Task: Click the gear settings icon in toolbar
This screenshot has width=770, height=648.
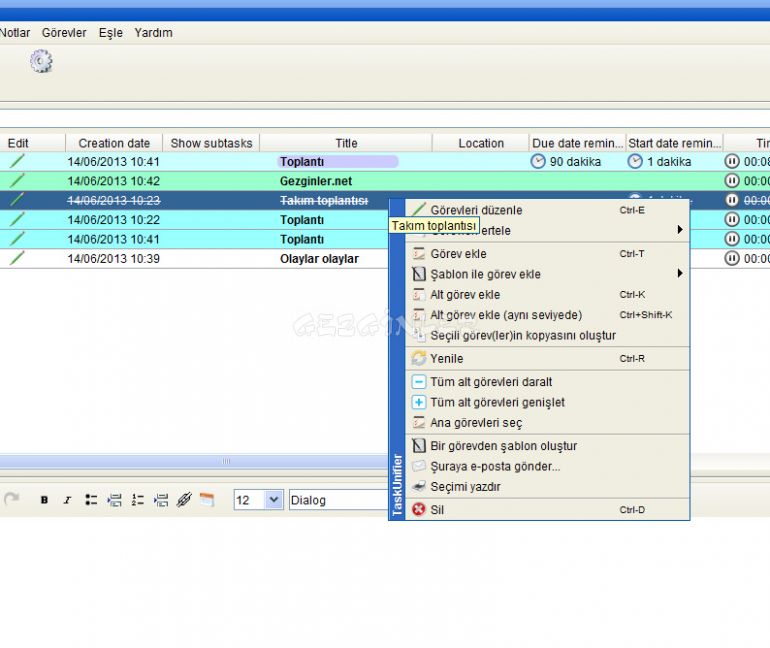Action: click(x=41, y=61)
